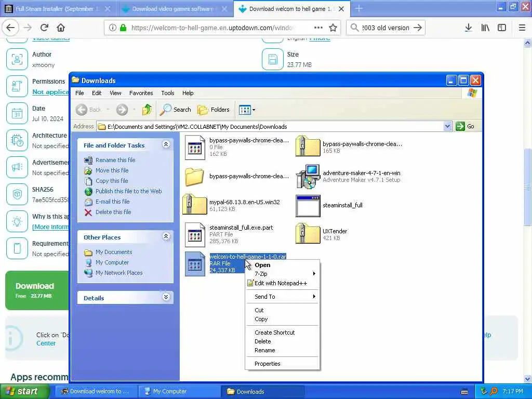Select UXTender zip archive icon
532x399 pixels.
(x=308, y=233)
